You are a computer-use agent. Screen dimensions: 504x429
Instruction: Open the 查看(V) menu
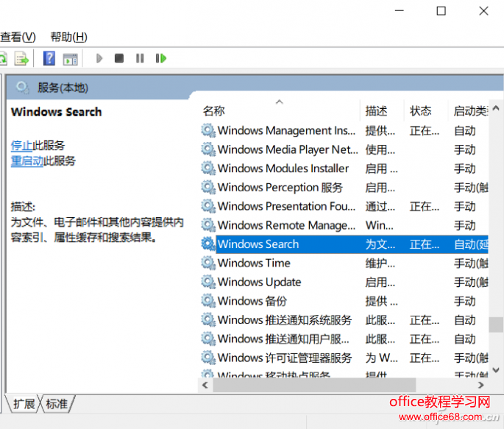[x=18, y=37]
